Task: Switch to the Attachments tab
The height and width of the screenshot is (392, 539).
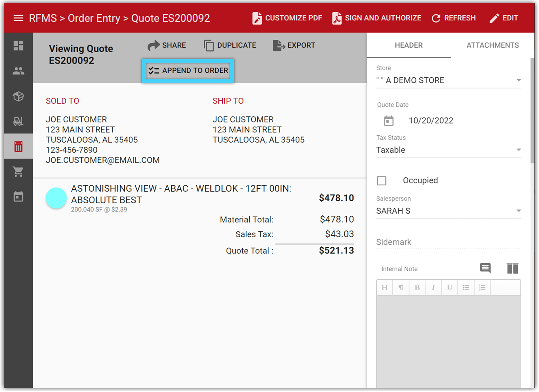Action: tap(492, 45)
